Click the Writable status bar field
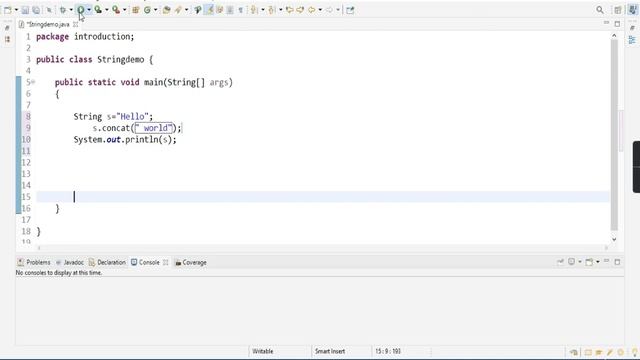The height and width of the screenshot is (360, 640). (263, 351)
